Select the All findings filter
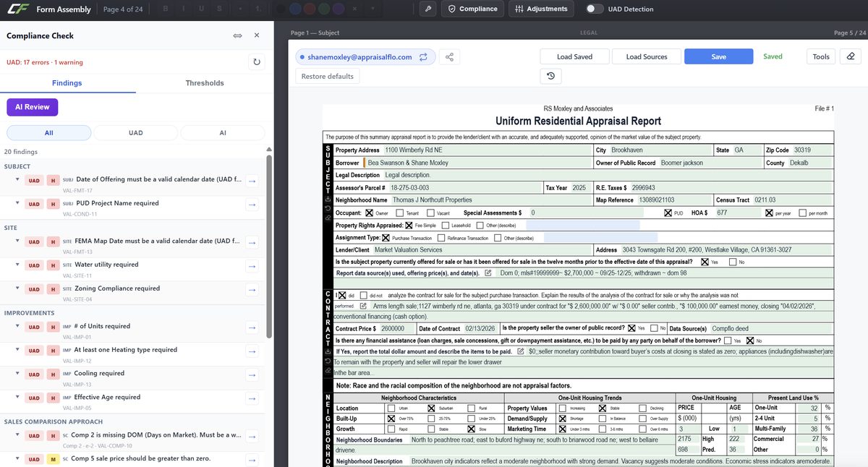This screenshot has height=467, width=868. [48, 133]
